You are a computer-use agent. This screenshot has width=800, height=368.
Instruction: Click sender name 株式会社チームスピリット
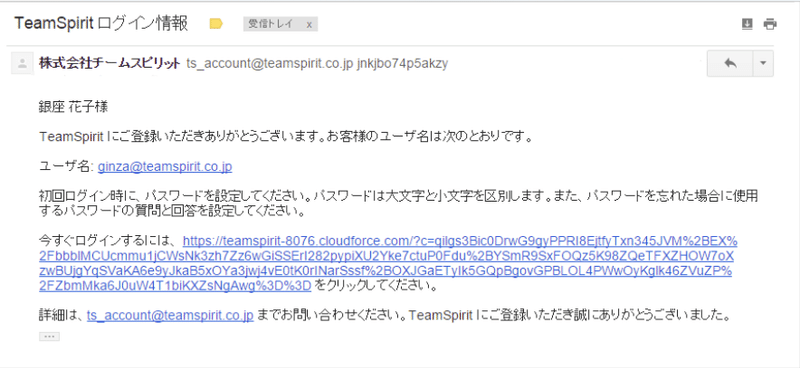click(x=110, y=63)
